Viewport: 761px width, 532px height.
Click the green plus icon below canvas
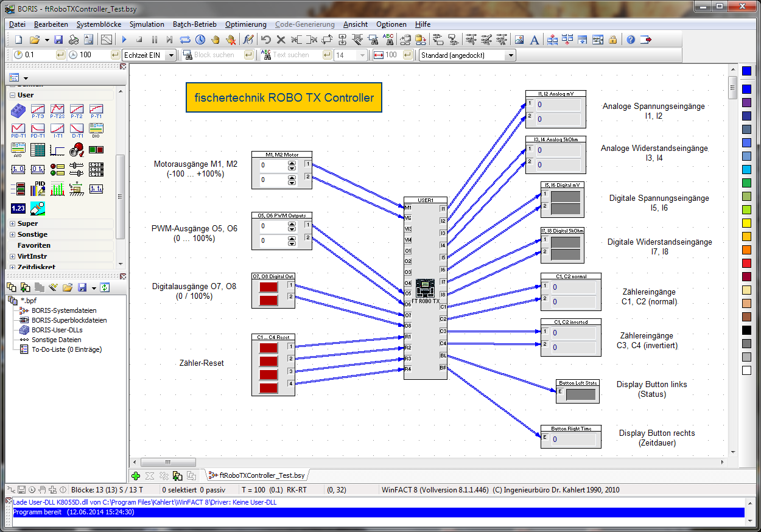tap(136, 475)
